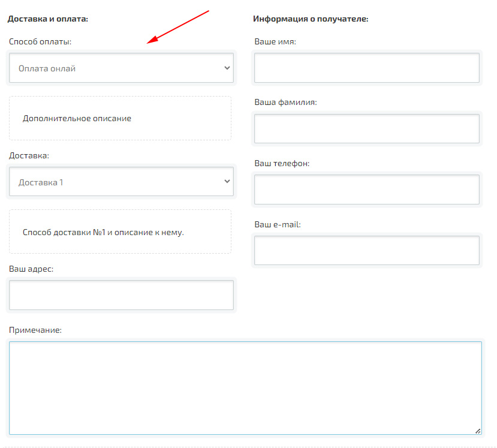
Task: Click the resize handle of the notes textarea
Action: click(x=478, y=431)
